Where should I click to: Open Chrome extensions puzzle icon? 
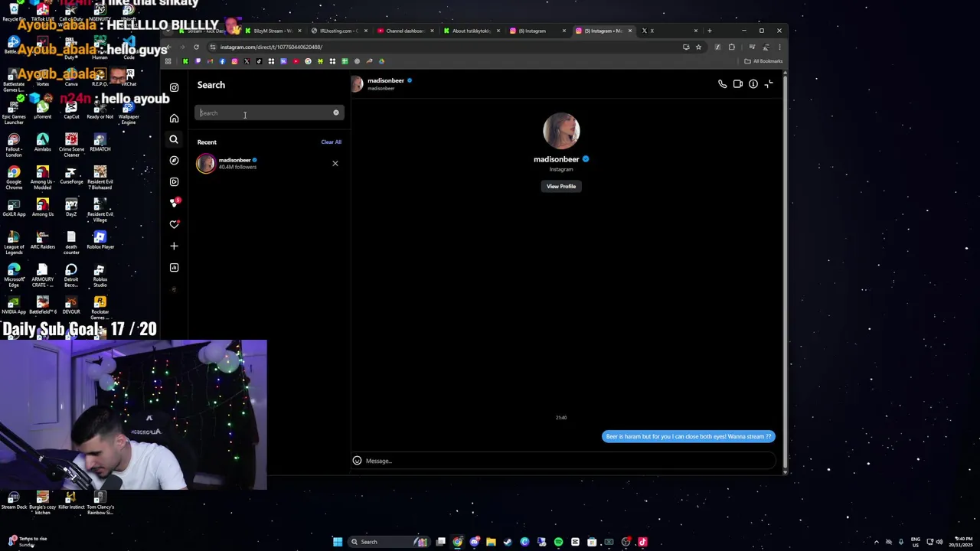[x=731, y=47]
